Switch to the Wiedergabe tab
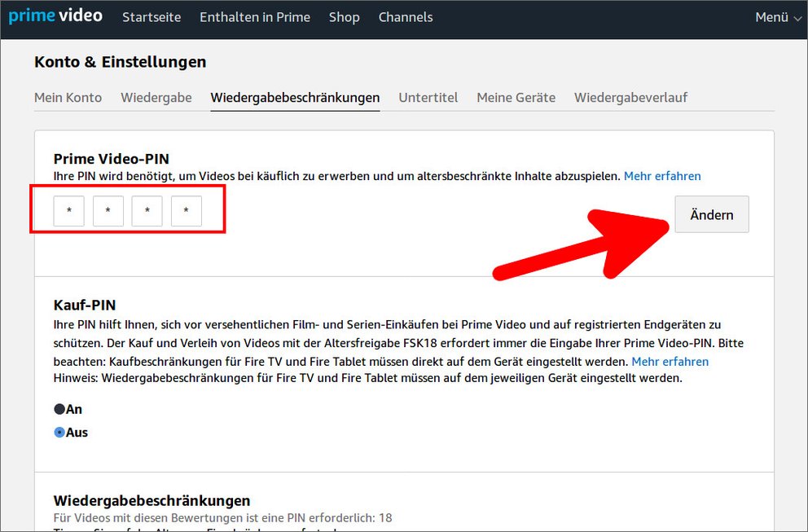 pos(156,97)
